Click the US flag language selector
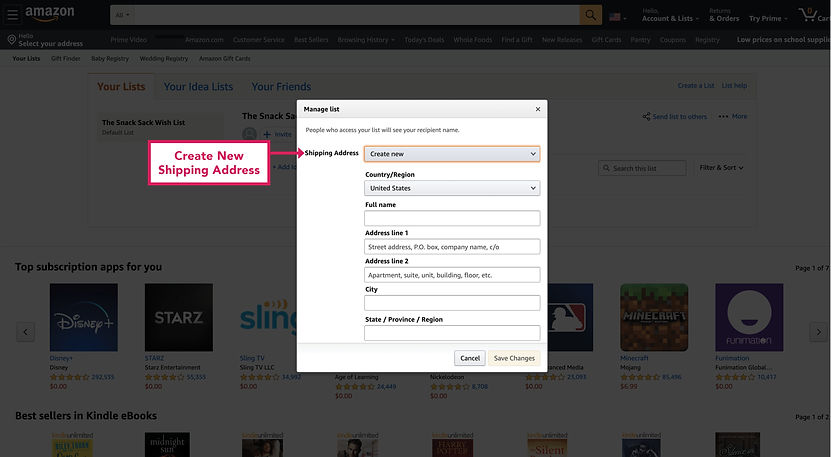This screenshot has height=457, width=831. pyautogui.click(x=617, y=17)
